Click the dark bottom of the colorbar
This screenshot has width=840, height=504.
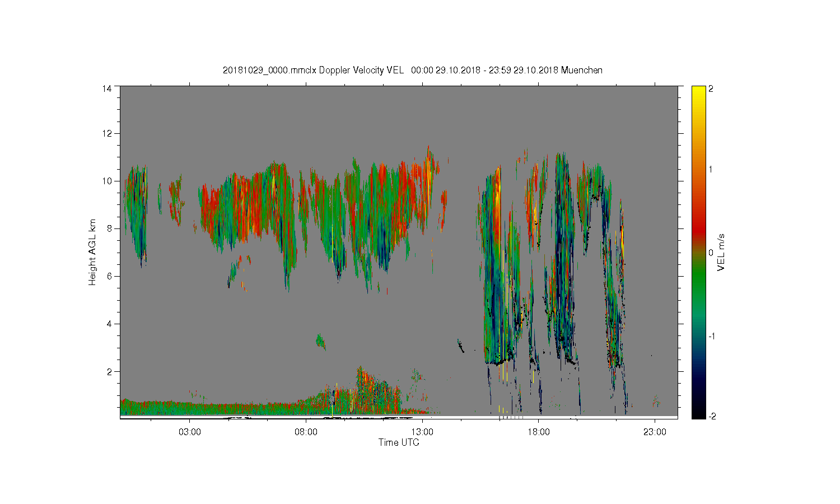pos(698,406)
